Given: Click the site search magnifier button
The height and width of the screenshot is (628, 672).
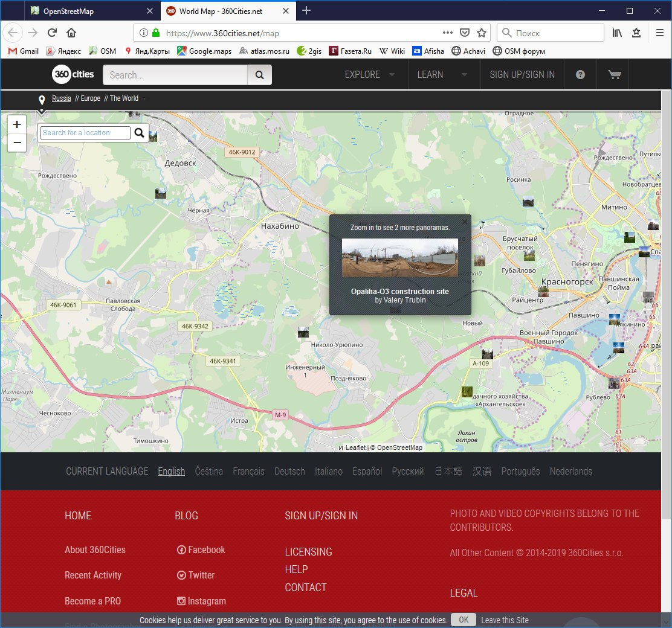Looking at the screenshot, I should click(259, 75).
